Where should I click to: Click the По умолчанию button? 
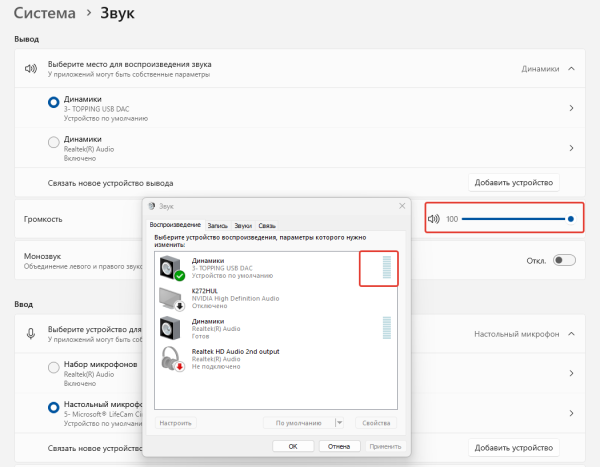click(x=298, y=423)
